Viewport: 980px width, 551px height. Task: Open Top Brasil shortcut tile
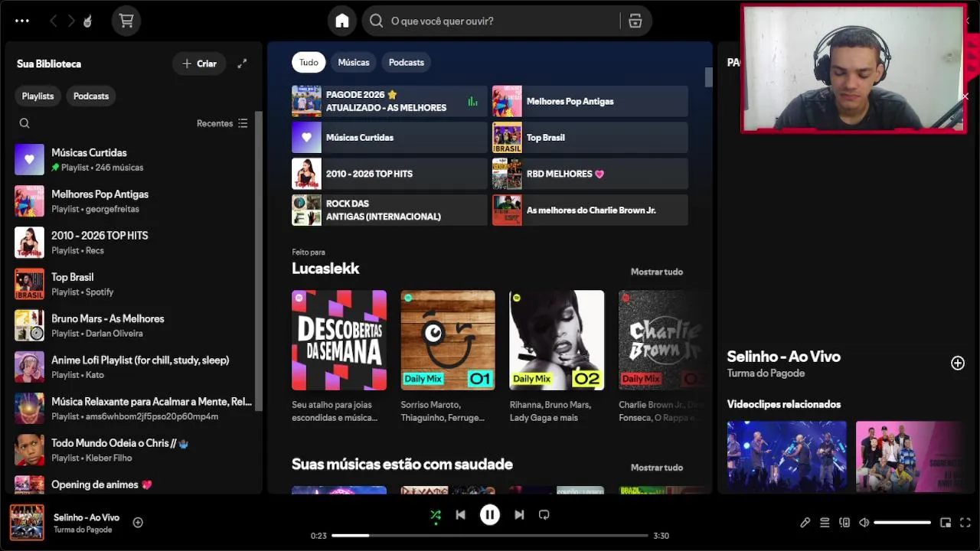(x=590, y=138)
